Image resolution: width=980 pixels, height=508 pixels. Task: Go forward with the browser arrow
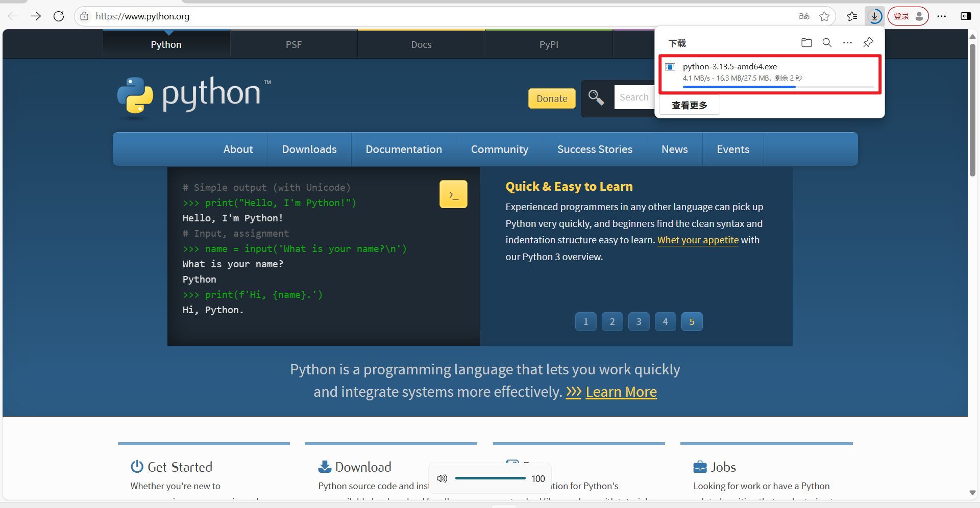tap(36, 16)
